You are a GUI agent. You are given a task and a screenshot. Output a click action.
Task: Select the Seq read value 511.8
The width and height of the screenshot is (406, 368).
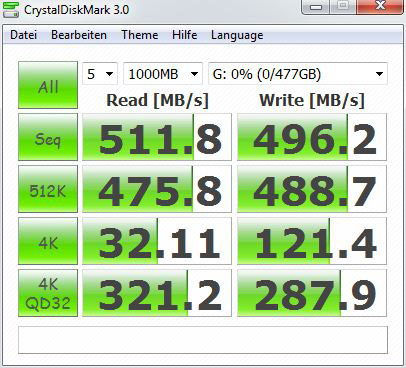(157, 137)
